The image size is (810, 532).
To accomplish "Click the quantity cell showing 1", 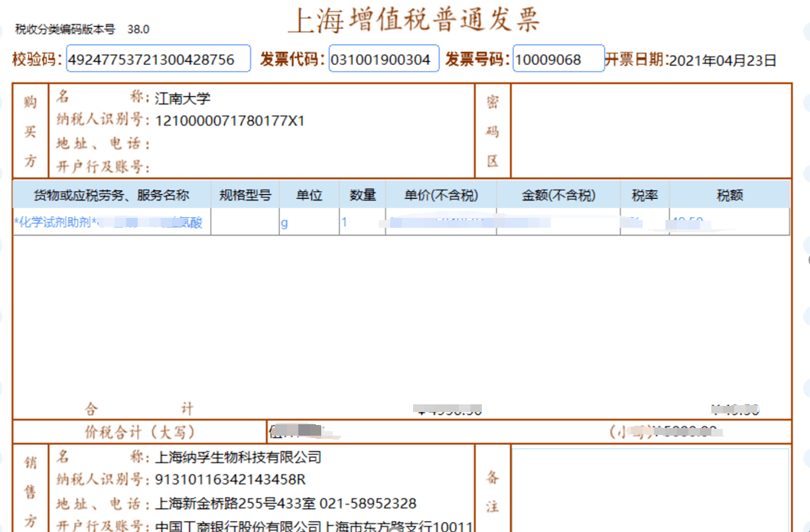I will [x=344, y=222].
